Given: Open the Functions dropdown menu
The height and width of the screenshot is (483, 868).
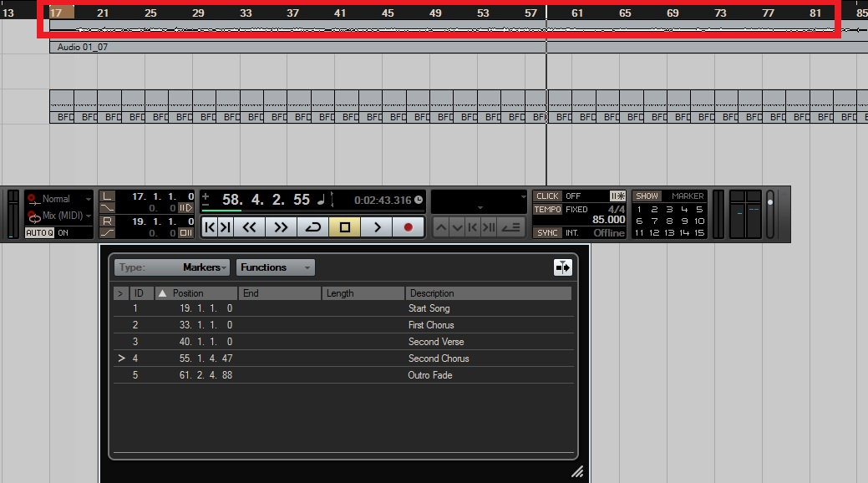Looking at the screenshot, I should pos(275,267).
